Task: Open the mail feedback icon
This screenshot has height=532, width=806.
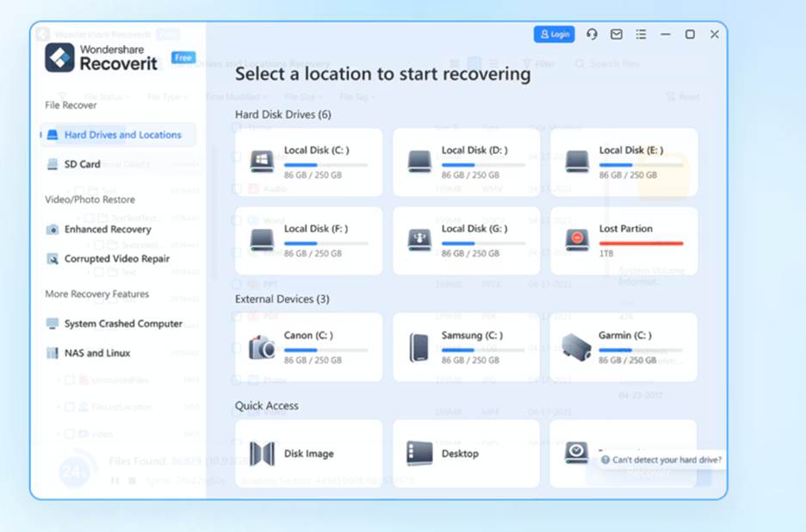Action: (617, 34)
